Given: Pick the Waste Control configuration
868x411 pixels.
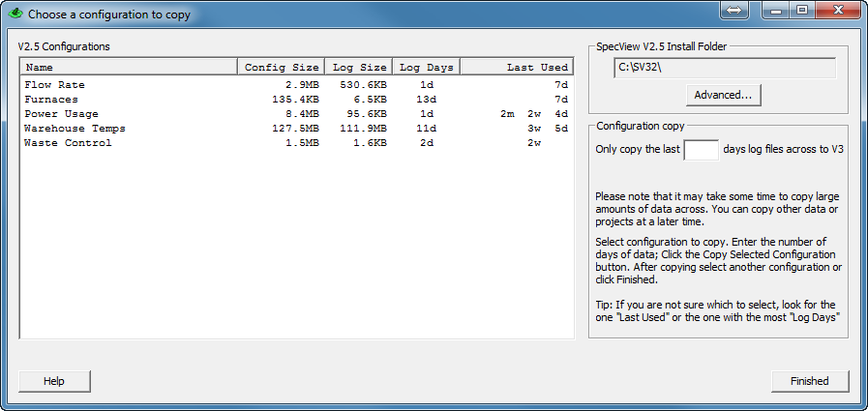Looking at the screenshot, I should point(68,143).
